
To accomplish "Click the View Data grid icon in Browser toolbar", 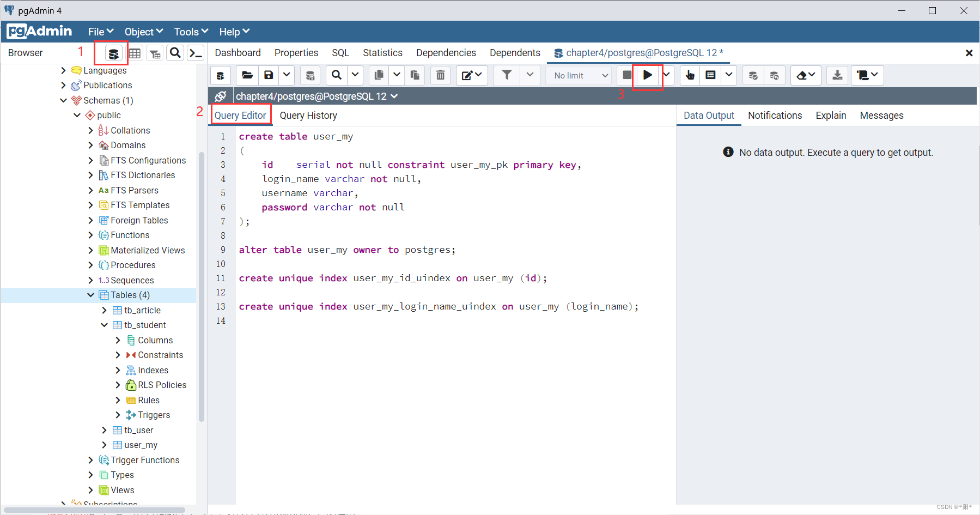I will [x=135, y=53].
